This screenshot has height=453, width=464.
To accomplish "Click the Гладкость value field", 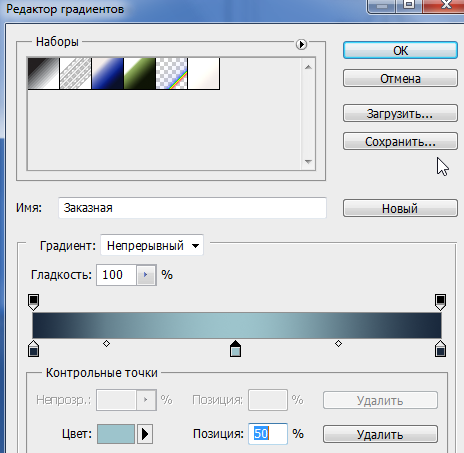I will tap(116, 275).
